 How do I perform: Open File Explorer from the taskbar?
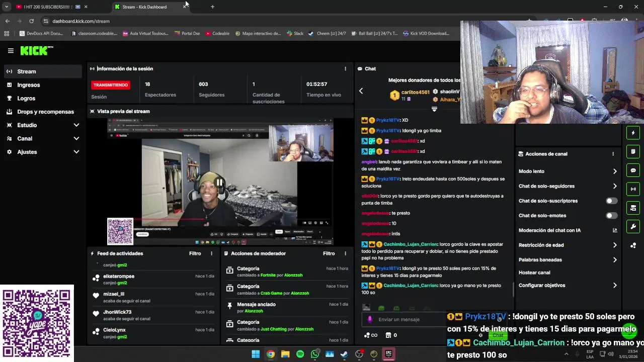coord(285,354)
